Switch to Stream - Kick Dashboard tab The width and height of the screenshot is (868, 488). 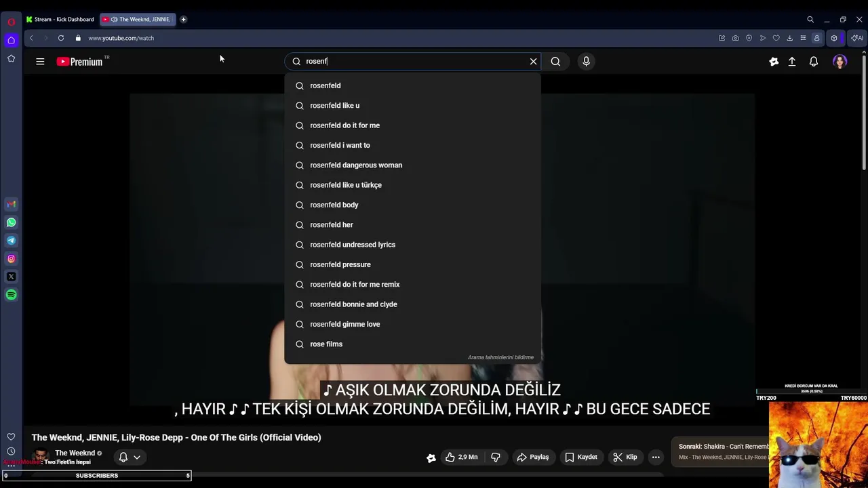60,20
